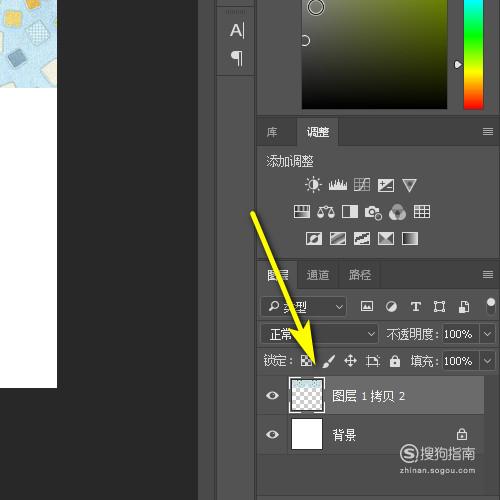Lock transparent pixels of the layer
Screen dimensions: 500x500
(x=307, y=361)
